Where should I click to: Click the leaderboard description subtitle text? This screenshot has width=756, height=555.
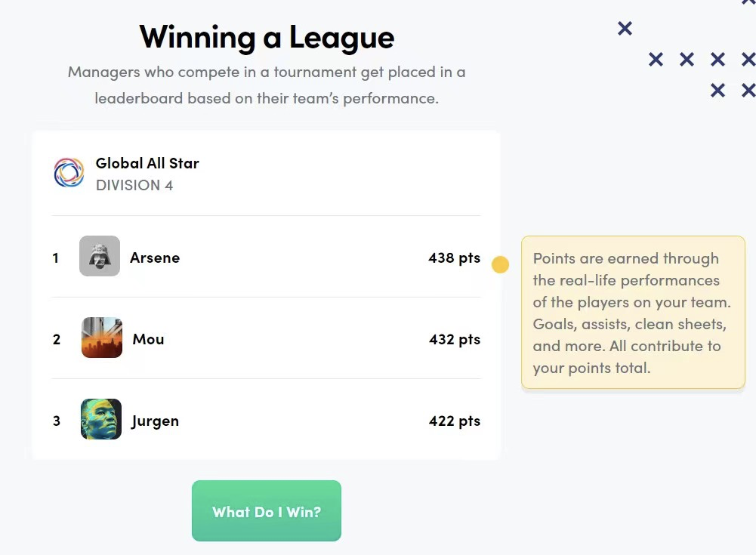coord(267,85)
